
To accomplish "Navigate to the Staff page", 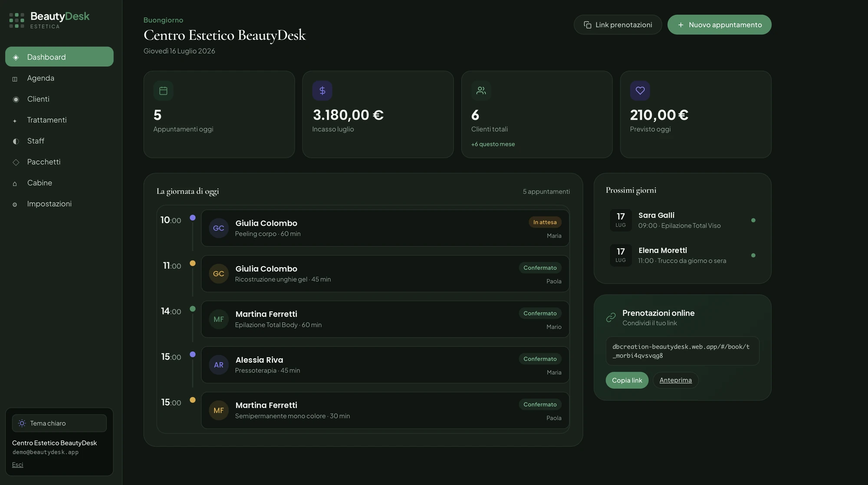I will (x=59, y=141).
